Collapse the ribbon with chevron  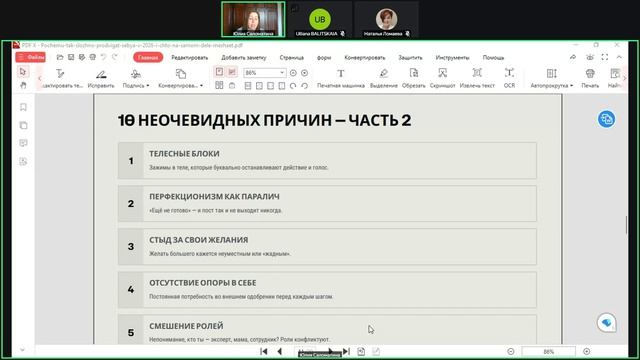[x=619, y=57]
